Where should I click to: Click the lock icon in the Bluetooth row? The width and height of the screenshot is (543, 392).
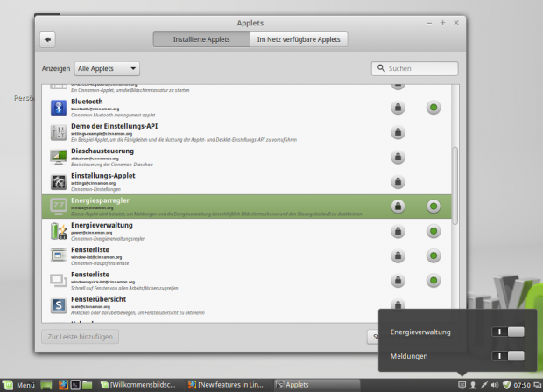398,108
